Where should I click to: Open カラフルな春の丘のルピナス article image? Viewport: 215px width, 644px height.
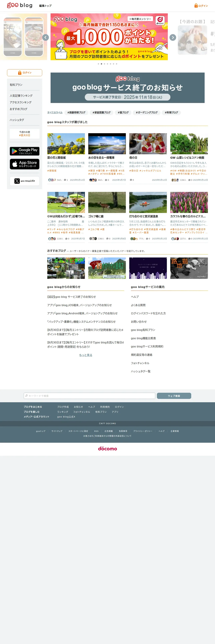pos(189,202)
